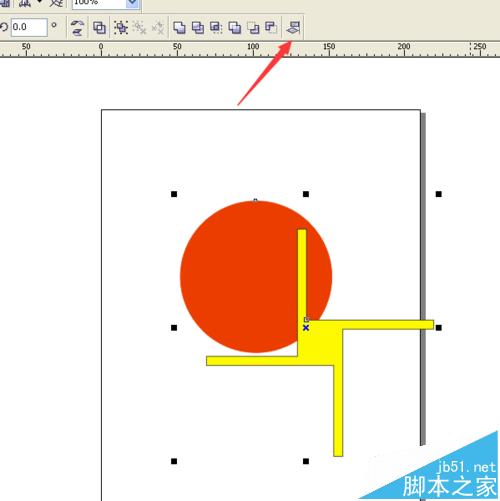Mirror the selection vertically with the lower mirror button
Screen dimensions: 500x501
click(x=77, y=31)
